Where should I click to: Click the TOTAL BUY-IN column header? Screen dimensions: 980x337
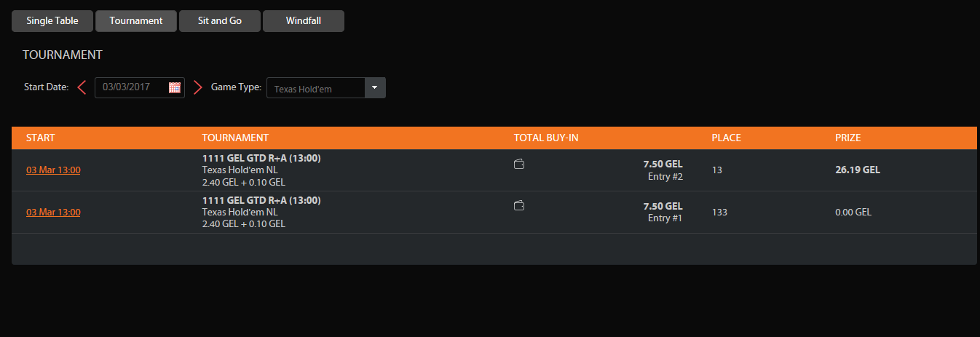(x=546, y=138)
